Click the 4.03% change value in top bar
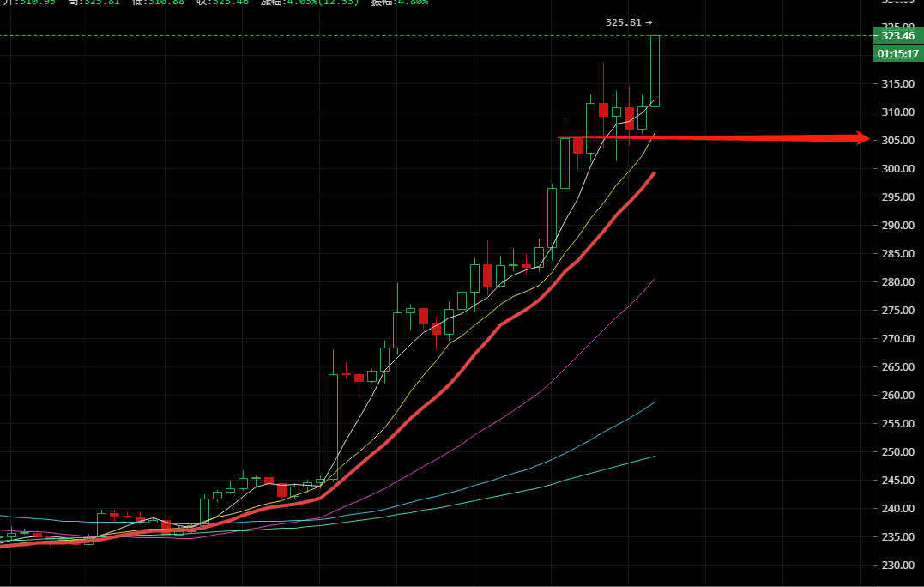Screen dimensions: 924x587 click(297, 3)
